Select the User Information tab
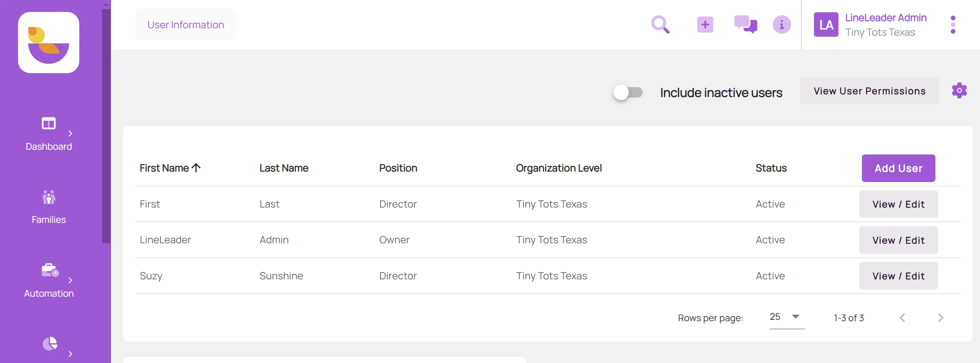Viewport: 980px width, 363px height. tap(186, 25)
